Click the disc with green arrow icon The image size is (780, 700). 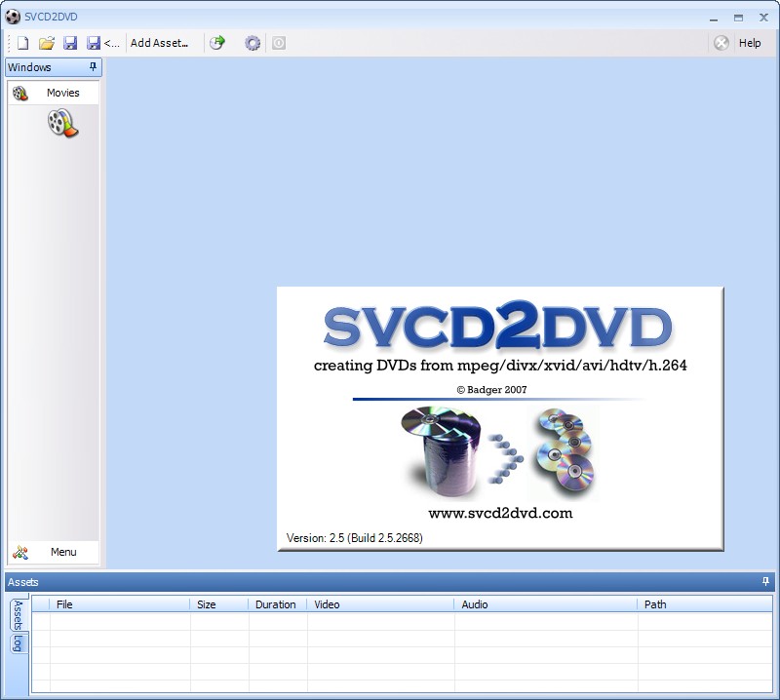216,43
